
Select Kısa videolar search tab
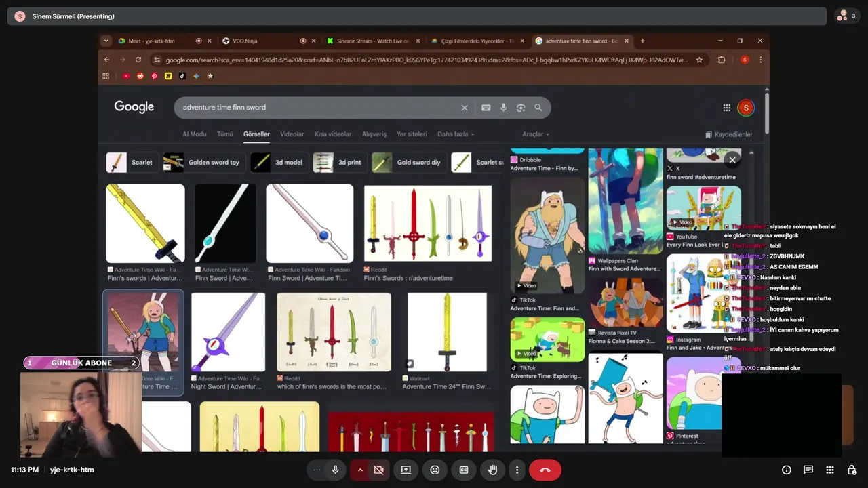[333, 134]
